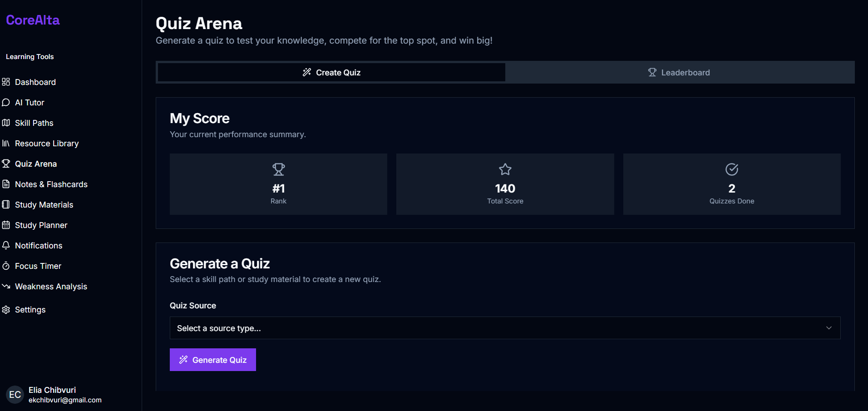Open the source type selector chevron
The image size is (868, 411).
click(829, 328)
